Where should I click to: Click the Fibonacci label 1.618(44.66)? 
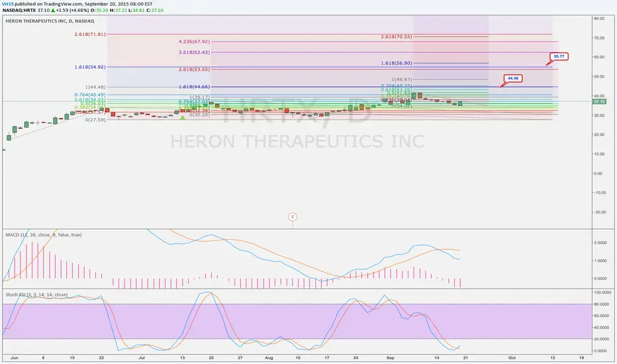click(194, 87)
